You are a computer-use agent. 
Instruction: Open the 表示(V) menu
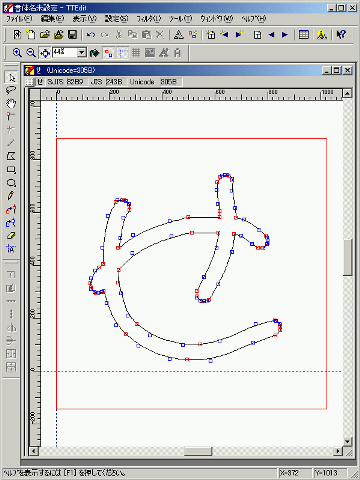click(85, 19)
